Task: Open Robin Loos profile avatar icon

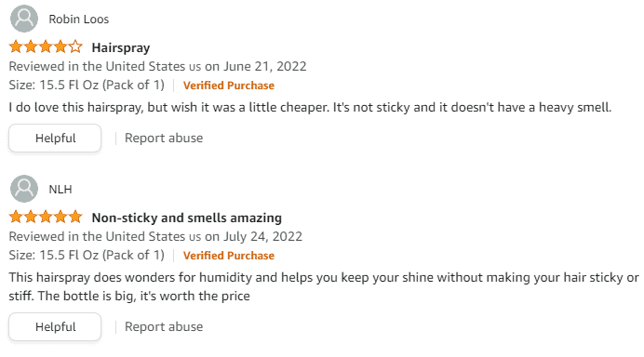Action: tap(24, 19)
